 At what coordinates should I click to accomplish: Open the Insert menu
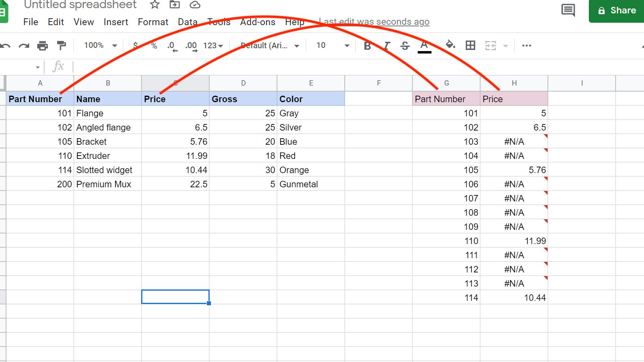coord(116,22)
